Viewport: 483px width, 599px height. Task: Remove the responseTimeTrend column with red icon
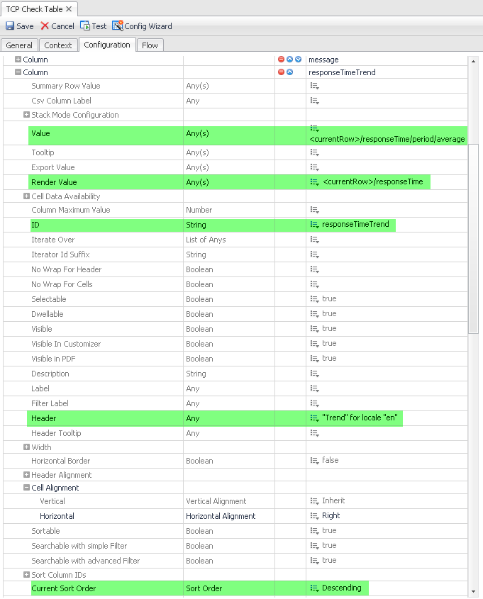click(281, 72)
